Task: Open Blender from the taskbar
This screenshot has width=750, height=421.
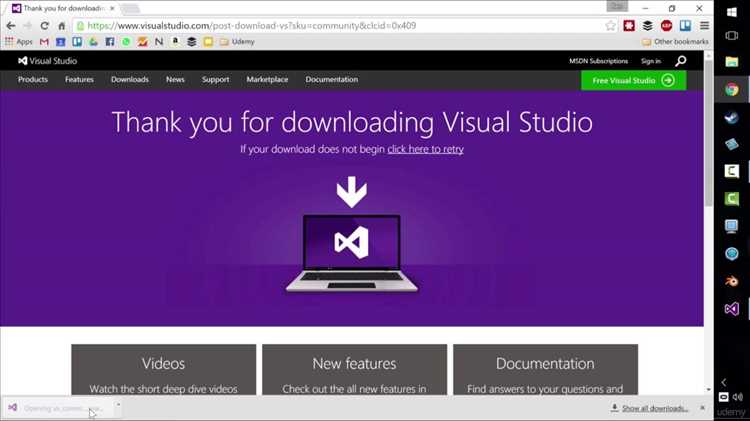Action: pyautogui.click(x=731, y=281)
